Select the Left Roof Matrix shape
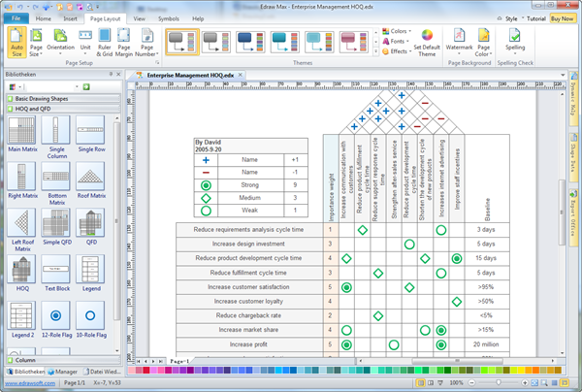Viewport: 582px width, 392px height. [22, 230]
